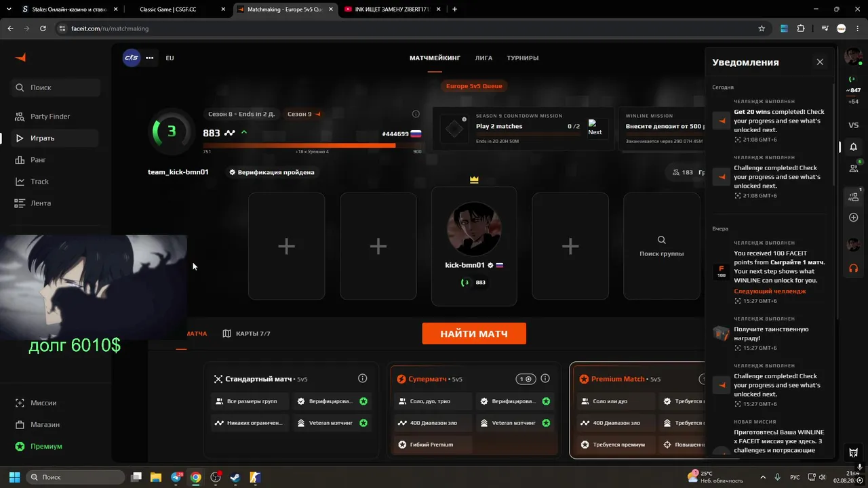Select the EU region label
The image size is (868, 488).
coord(170,58)
